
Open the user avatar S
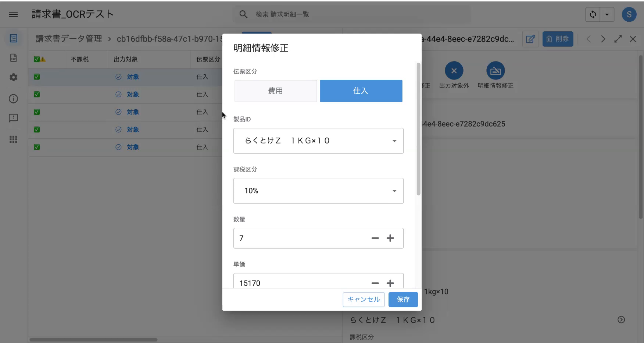tap(629, 15)
